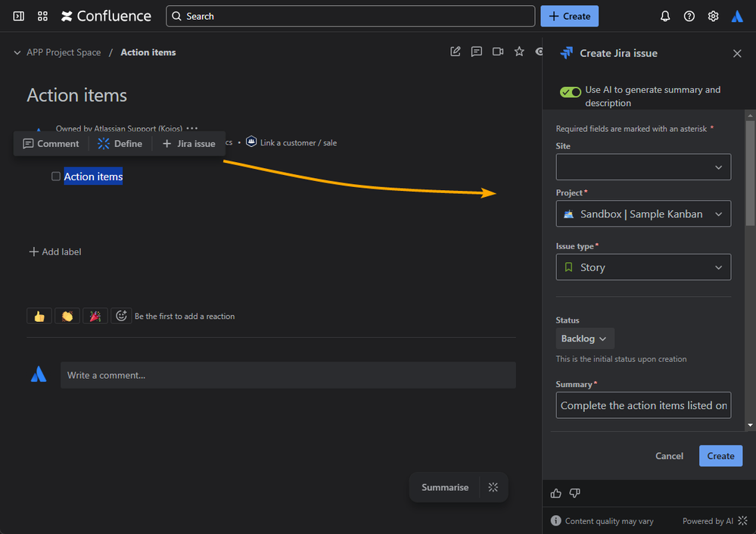756x534 pixels.
Task: Click the watch eye icon
Action: (539, 52)
